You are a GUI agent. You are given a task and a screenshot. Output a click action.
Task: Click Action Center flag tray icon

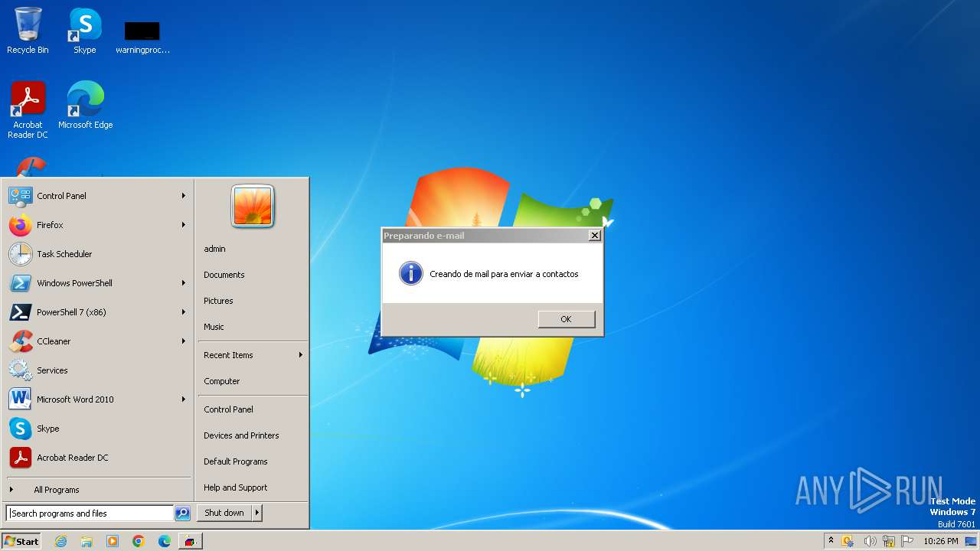908,541
